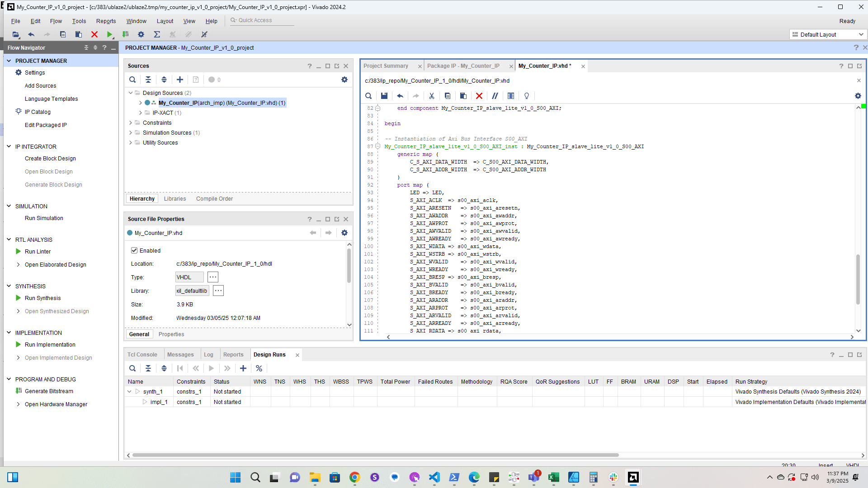Open the Default Layout dropdown

[x=828, y=34]
